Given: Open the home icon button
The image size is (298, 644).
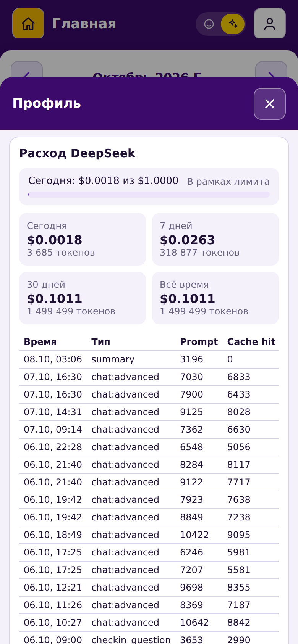Looking at the screenshot, I should (x=28, y=23).
